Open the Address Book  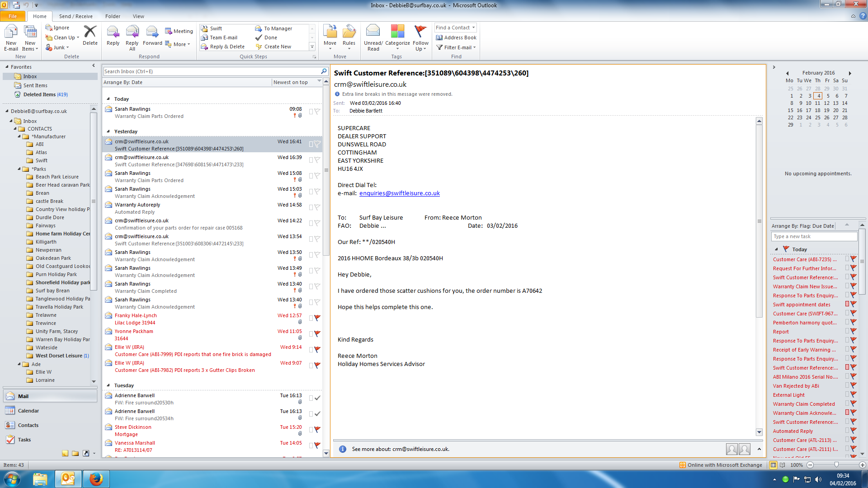pos(456,38)
